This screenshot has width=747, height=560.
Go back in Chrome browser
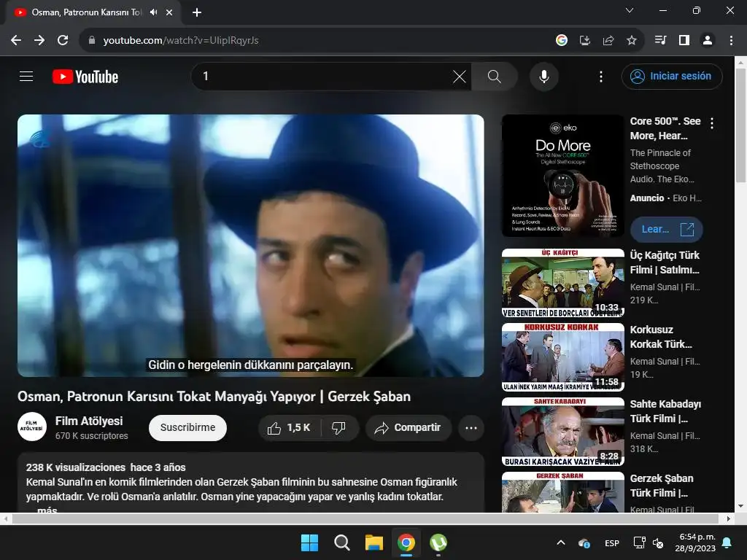tap(16, 41)
